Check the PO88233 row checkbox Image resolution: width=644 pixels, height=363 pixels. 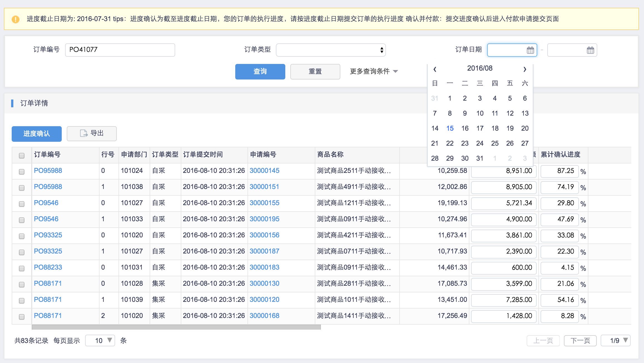point(22,268)
